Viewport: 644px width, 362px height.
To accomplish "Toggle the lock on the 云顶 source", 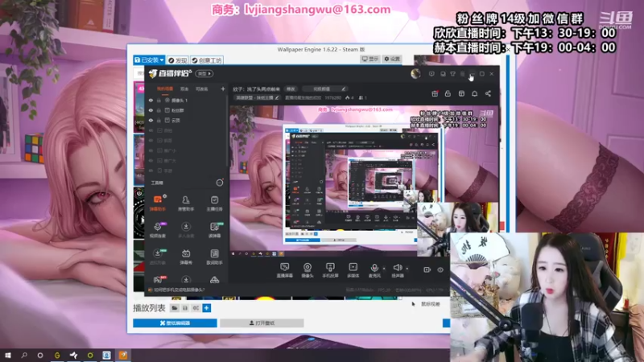I will pyautogui.click(x=159, y=120).
